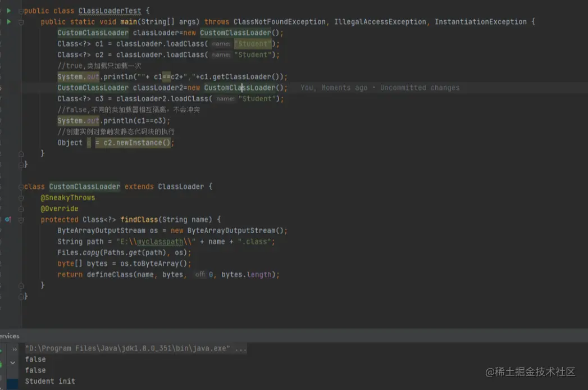Viewport: 588px width, 390px height.
Task: Click the c2.newInstance() call
Action: click(136, 143)
